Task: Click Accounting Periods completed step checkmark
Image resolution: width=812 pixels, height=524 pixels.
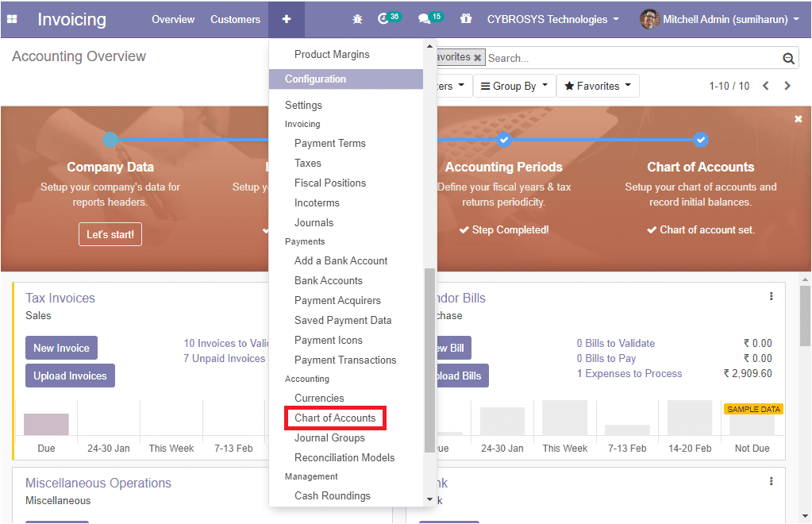Action: click(503, 140)
